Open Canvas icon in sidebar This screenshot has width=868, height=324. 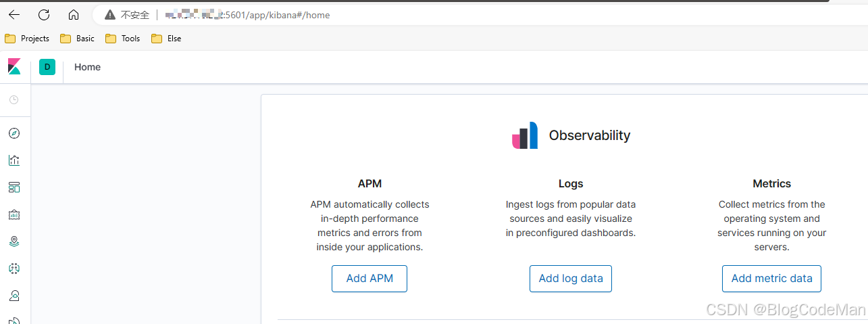pos(14,214)
